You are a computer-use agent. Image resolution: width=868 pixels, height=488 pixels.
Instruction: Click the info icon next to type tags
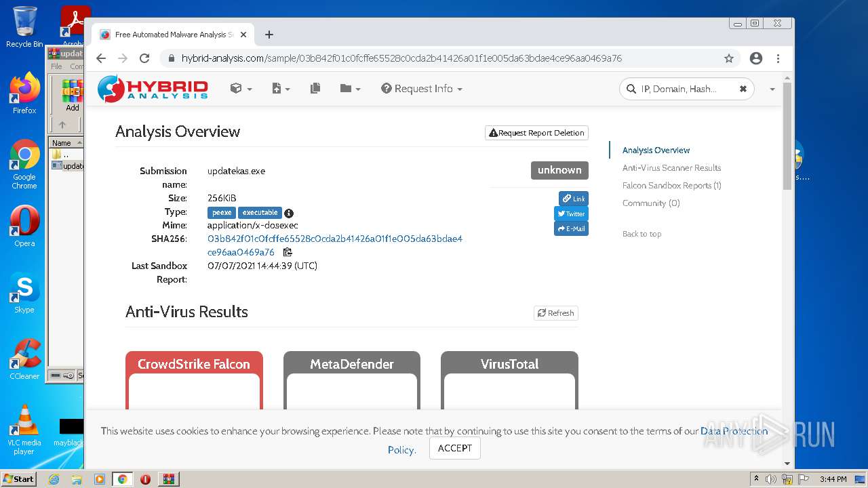click(289, 213)
